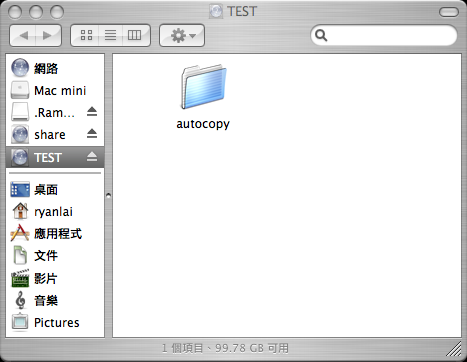
Task: Click the window resize corner grip
Action: [x=454, y=349]
